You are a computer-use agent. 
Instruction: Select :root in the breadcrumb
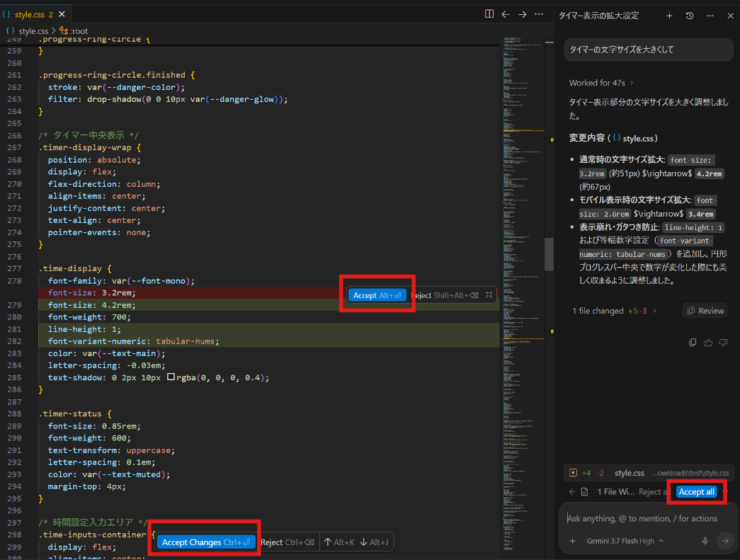point(79,31)
